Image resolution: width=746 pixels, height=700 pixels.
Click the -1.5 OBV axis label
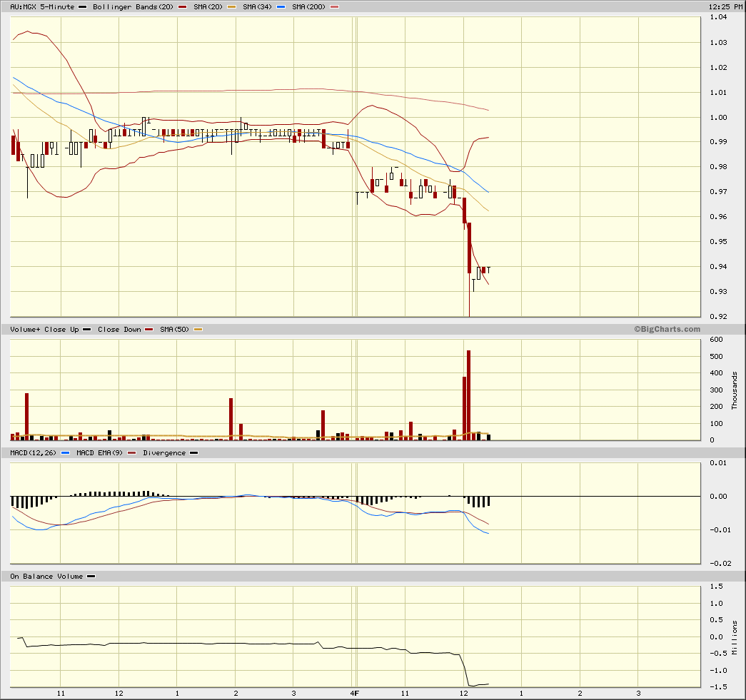718,686
